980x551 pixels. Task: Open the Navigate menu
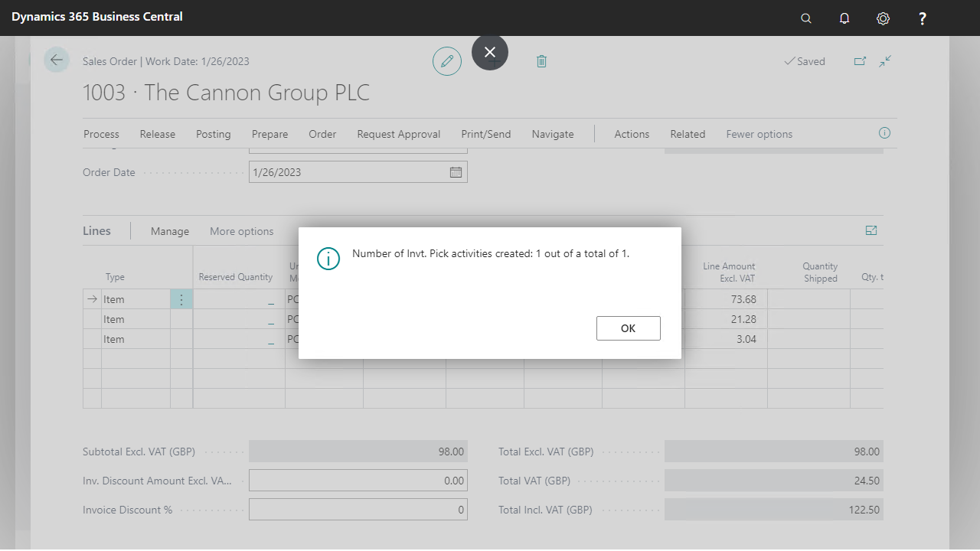[553, 134]
